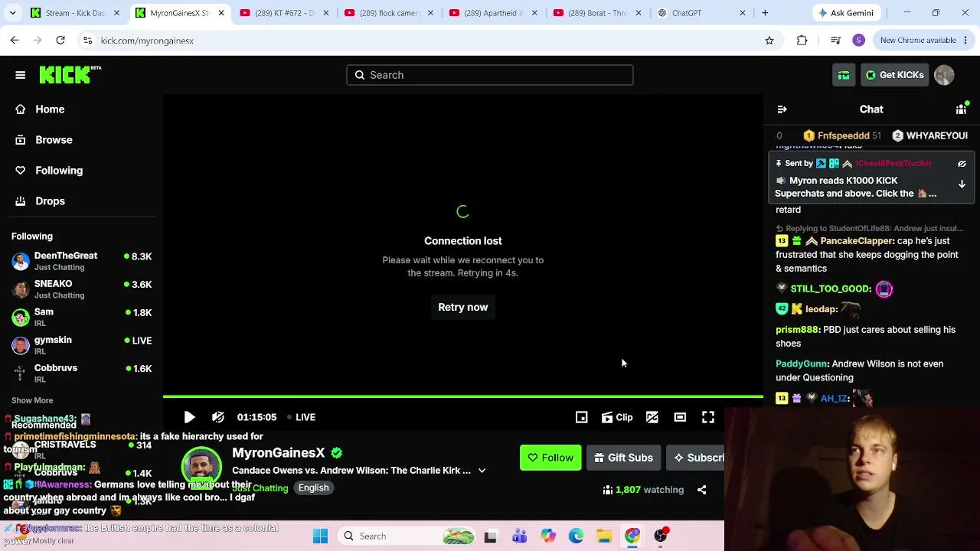Open Microsoft Edge from the taskbar
The height and width of the screenshot is (551, 980).
coord(576,536)
